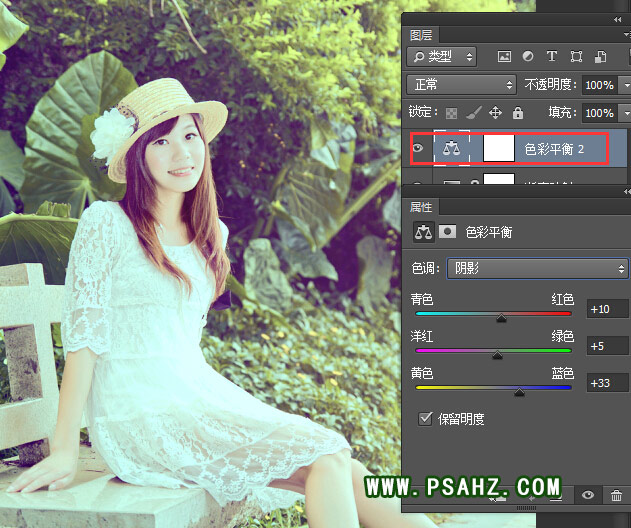Viewport: 631px width, 528px height.
Task: Filter layers by adjustment layer type
Action: click(528, 57)
